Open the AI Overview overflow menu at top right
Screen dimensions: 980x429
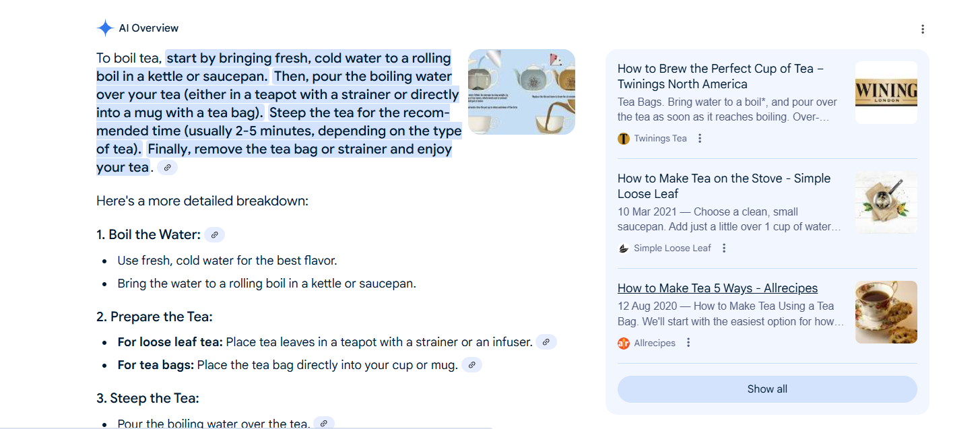pyautogui.click(x=923, y=29)
